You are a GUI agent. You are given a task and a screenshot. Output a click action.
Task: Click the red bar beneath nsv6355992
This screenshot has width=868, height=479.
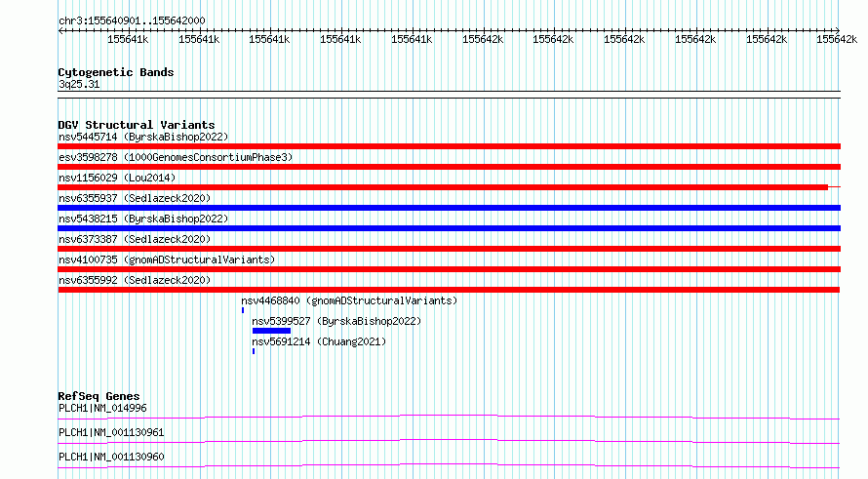pyautogui.click(x=449, y=290)
